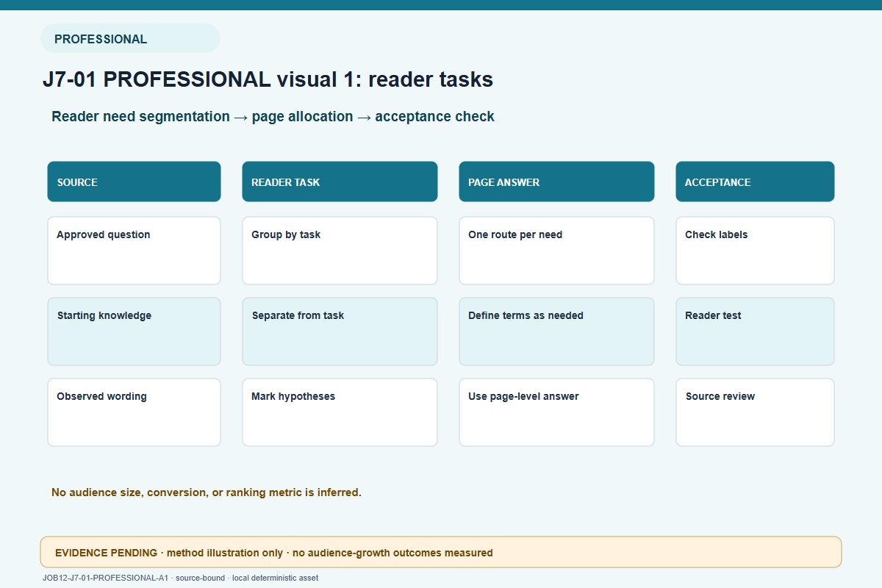Screen dimensions: 882x588
Task: Open the Approved question card
Action: (134, 251)
